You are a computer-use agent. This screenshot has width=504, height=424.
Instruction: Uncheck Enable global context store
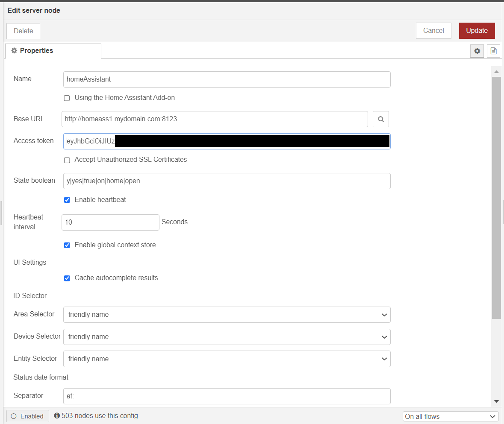[x=67, y=245]
